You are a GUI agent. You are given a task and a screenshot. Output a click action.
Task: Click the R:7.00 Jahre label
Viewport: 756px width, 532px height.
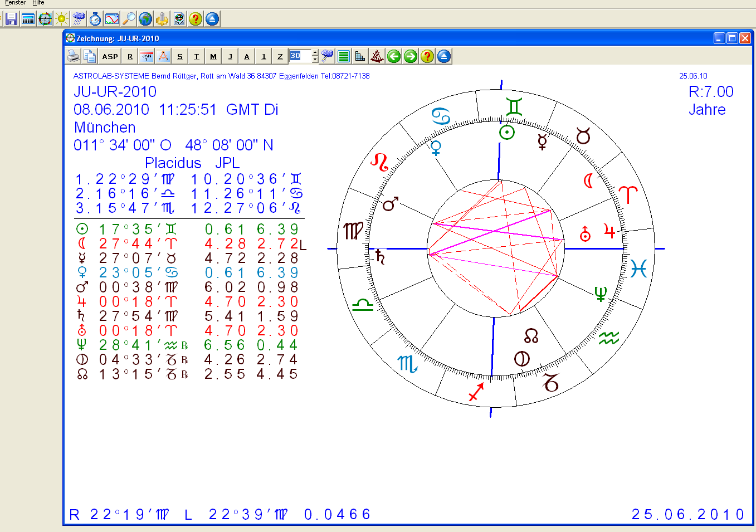711,100
